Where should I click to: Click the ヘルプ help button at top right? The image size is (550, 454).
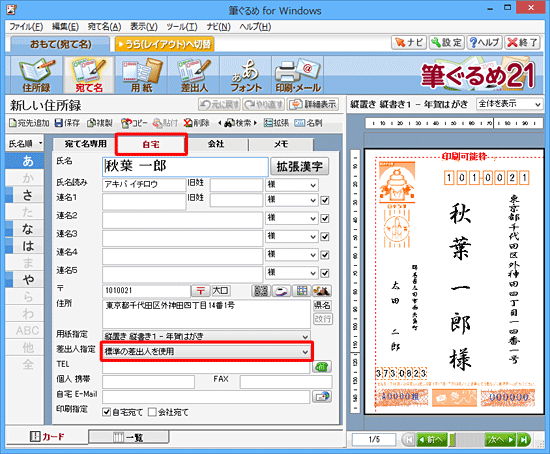(x=484, y=42)
